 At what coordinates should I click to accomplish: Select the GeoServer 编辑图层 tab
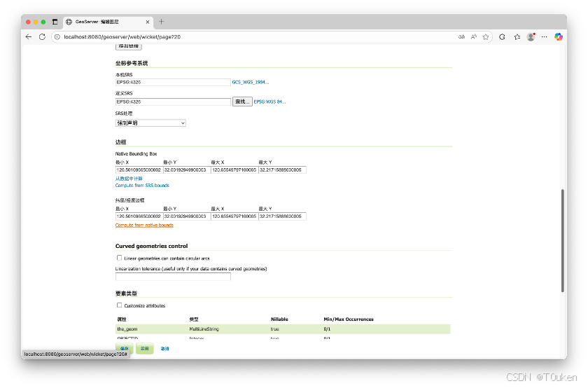108,22
